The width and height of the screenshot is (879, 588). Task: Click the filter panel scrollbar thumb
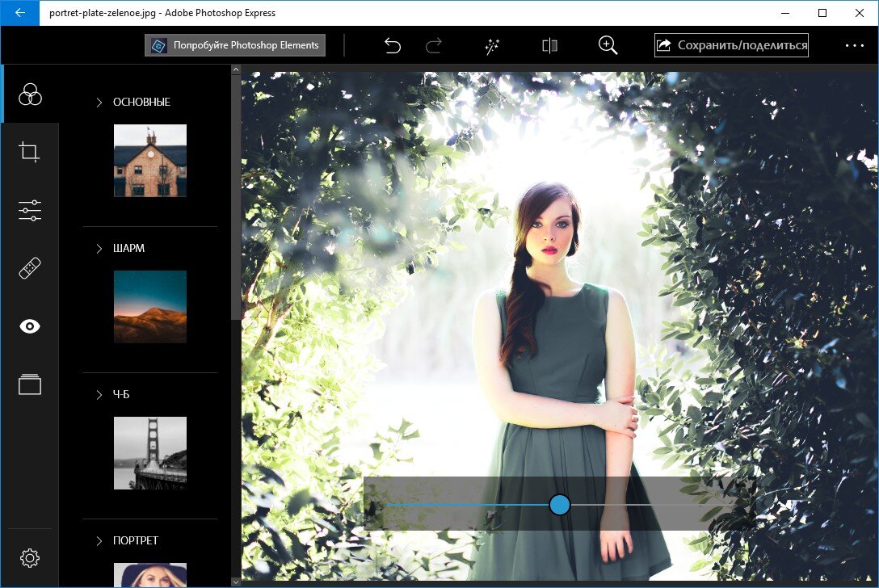pyautogui.click(x=236, y=197)
